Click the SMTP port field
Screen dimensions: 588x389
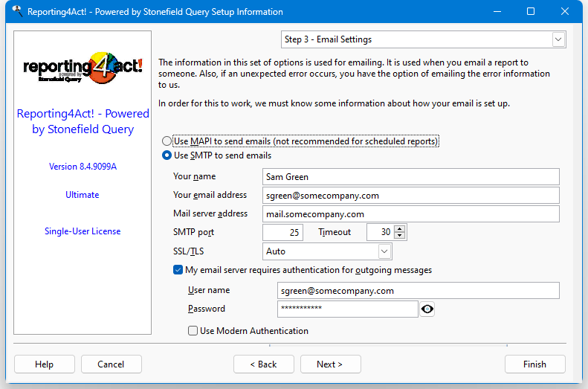[x=282, y=232]
